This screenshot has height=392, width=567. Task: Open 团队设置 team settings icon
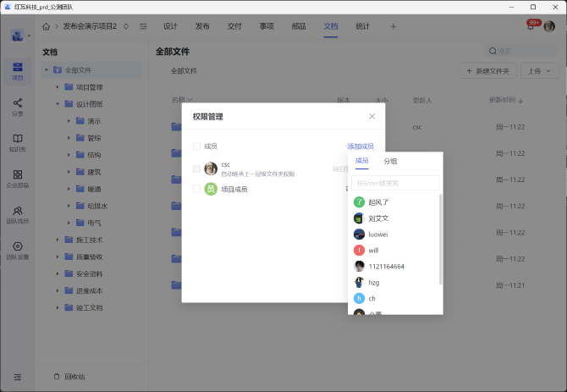18,249
